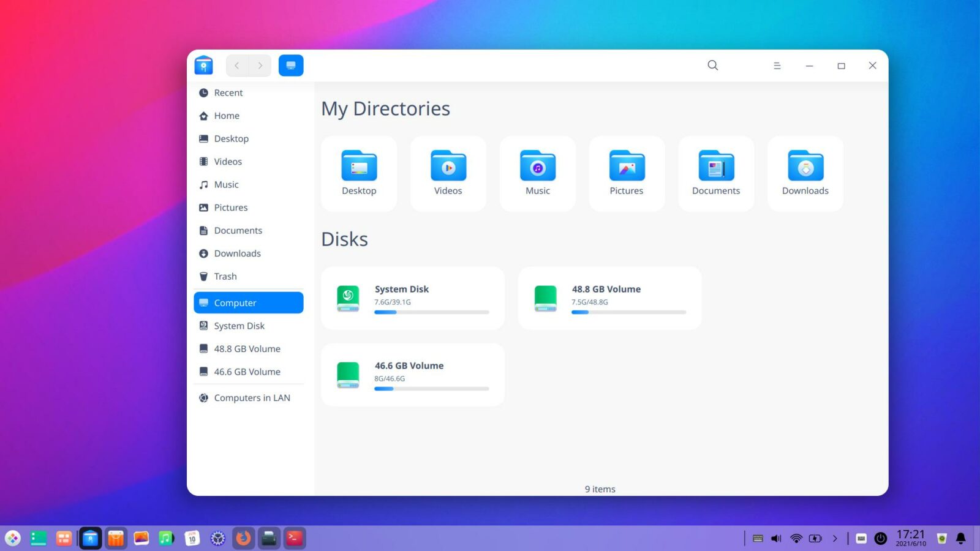Open the 46.6 GB Volume disk card
Screen dimensions: 980x551
[412, 374]
